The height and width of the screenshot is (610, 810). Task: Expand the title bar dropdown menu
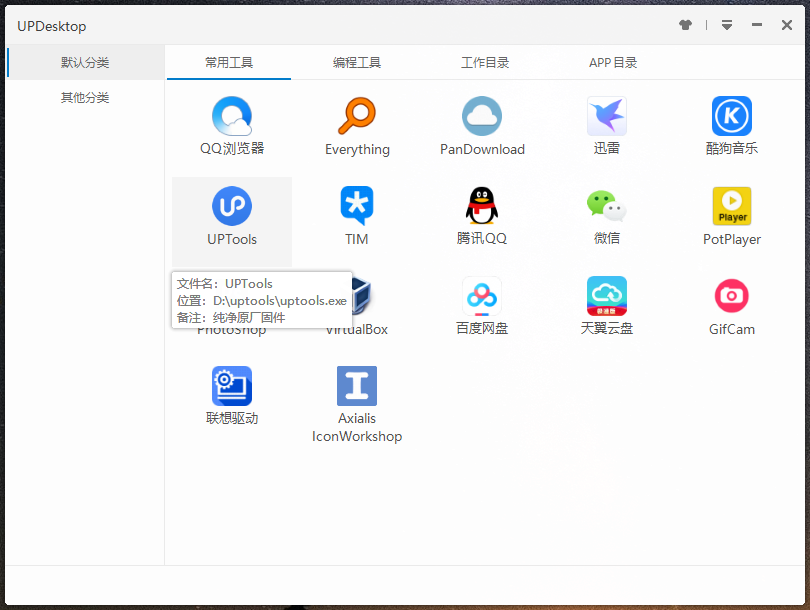coord(727,25)
